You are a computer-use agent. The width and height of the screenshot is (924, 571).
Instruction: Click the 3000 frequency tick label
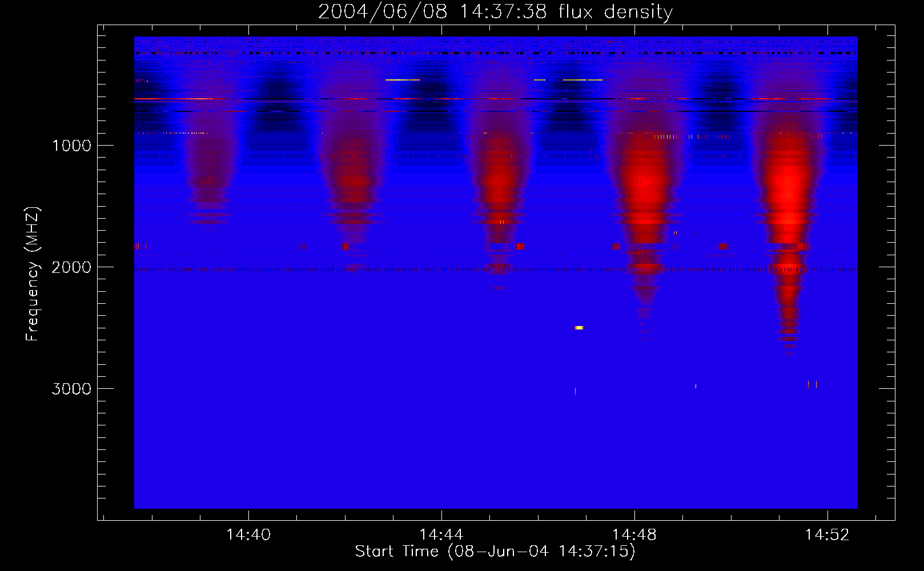point(71,389)
